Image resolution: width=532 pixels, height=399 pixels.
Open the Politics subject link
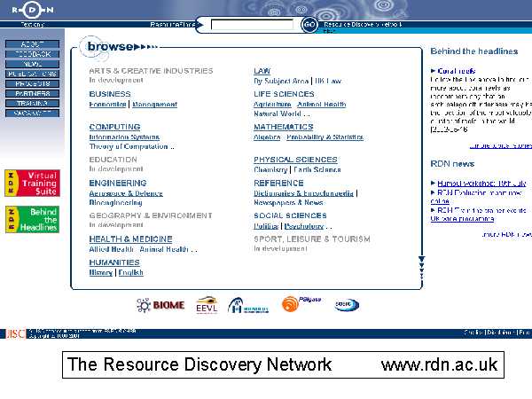pyautogui.click(x=266, y=226)
